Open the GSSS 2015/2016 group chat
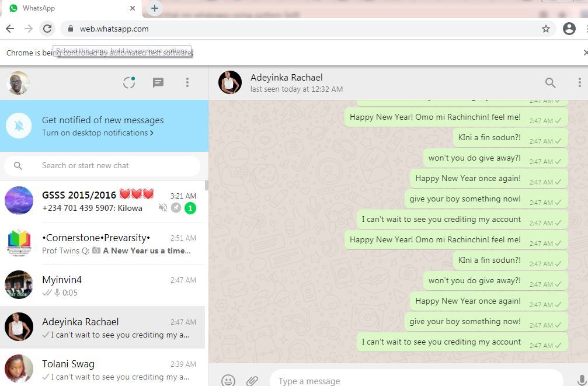 tap(102, 201)
